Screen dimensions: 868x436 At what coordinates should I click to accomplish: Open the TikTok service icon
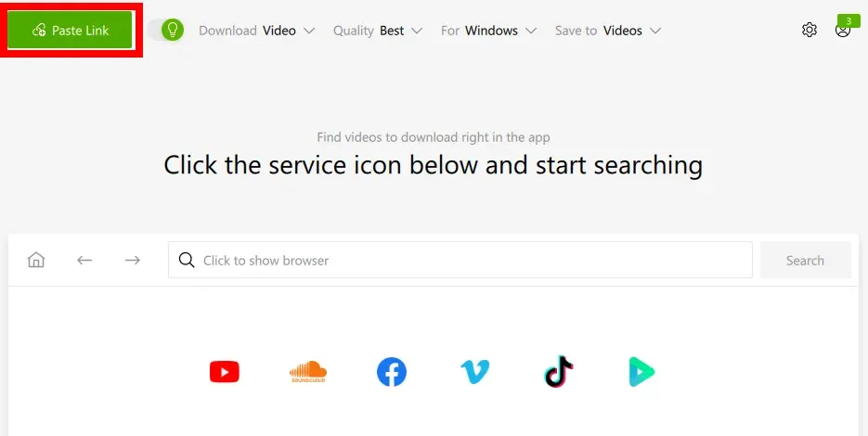559,371
